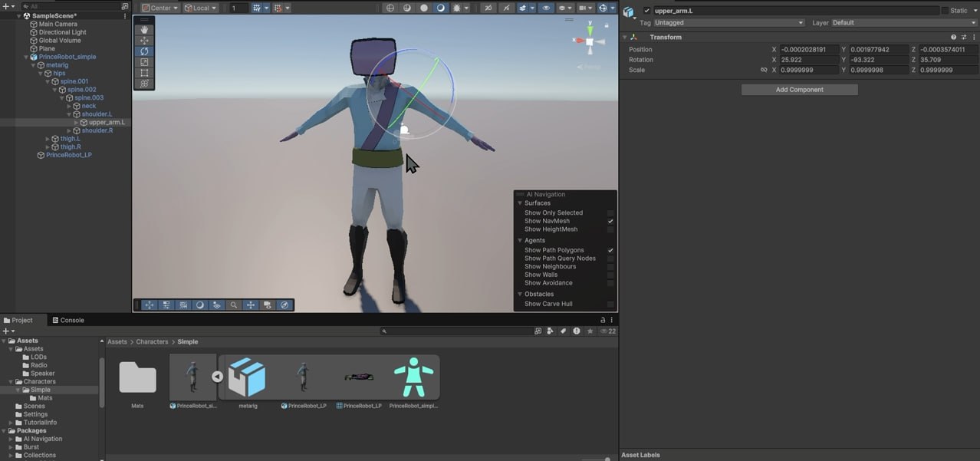Lock the Project window
This screenshot has height=461, width=980.
[x=603, y=320]
